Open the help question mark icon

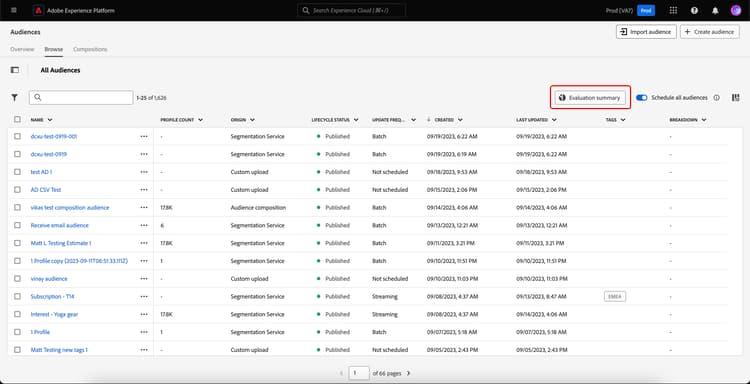tap(694, 11)
